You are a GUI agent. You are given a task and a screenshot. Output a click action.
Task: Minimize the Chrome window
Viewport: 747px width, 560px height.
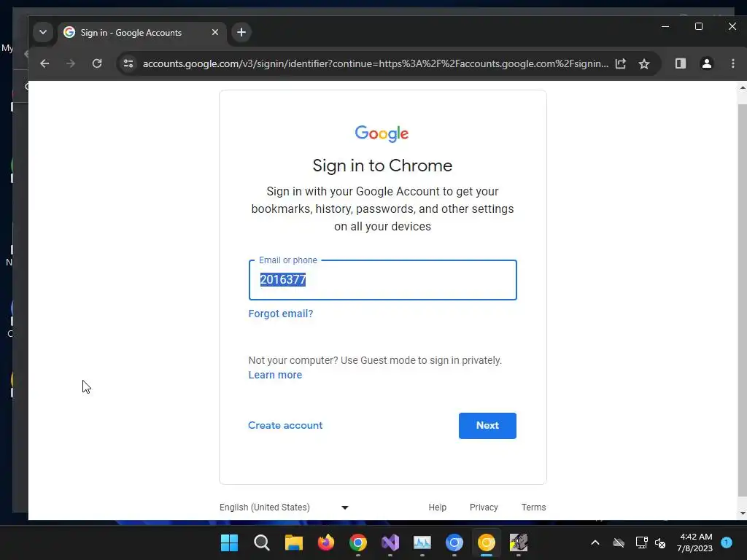pos(665,27)
